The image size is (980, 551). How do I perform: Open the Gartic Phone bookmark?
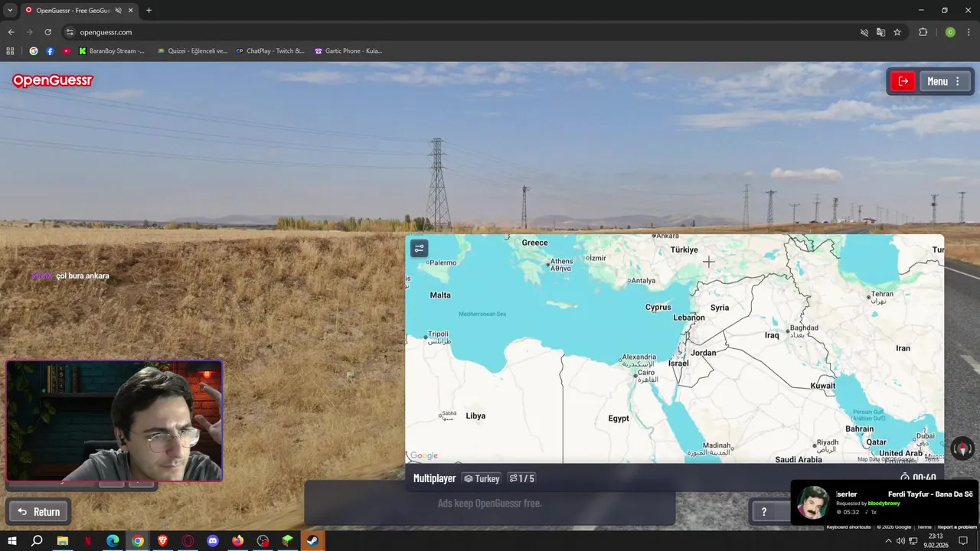click(x=348, y=51)
